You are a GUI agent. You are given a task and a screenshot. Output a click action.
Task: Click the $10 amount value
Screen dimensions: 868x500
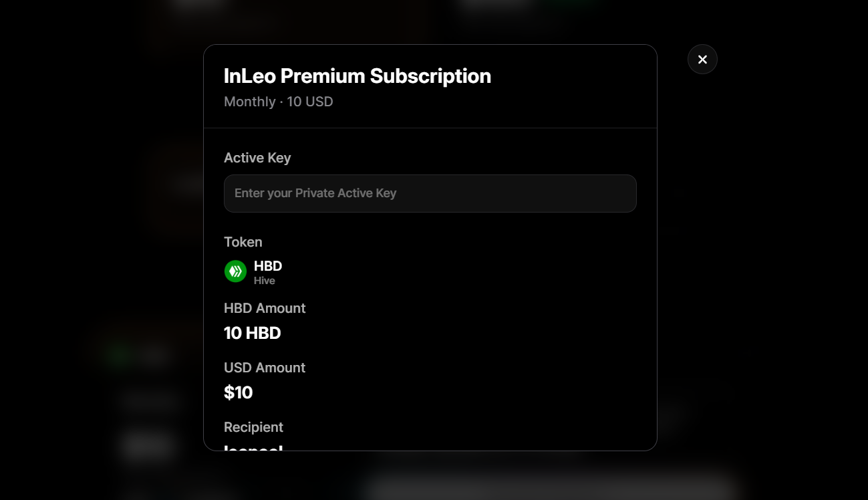239,392
